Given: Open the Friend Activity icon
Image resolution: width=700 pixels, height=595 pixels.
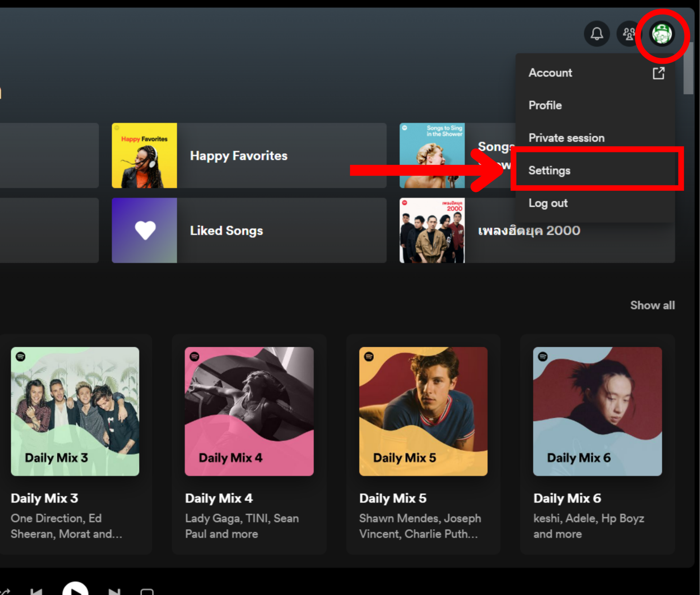Looking at the screenshot, I should (x=629, y=34).
